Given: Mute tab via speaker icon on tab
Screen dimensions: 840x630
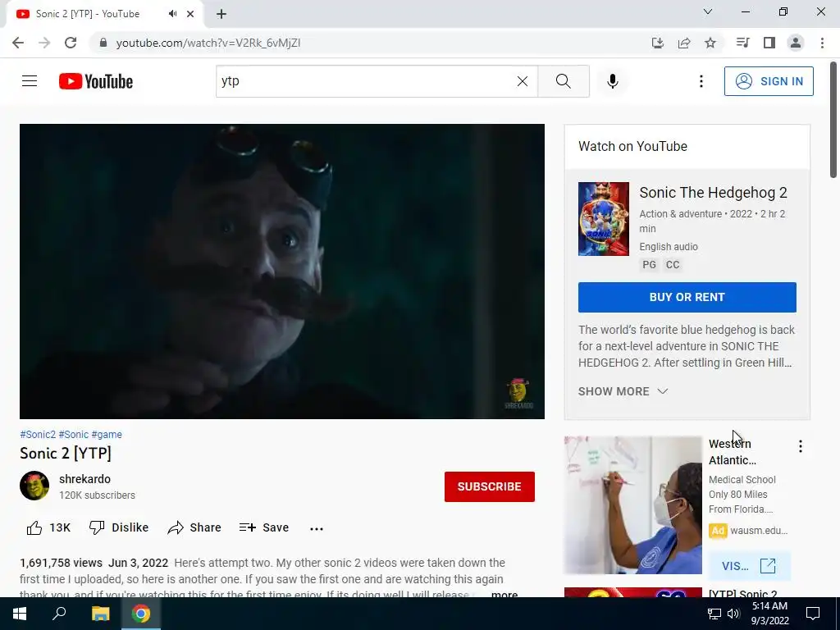Looking at the screenshot, I should pyautogui.click(x=172, y=14).
